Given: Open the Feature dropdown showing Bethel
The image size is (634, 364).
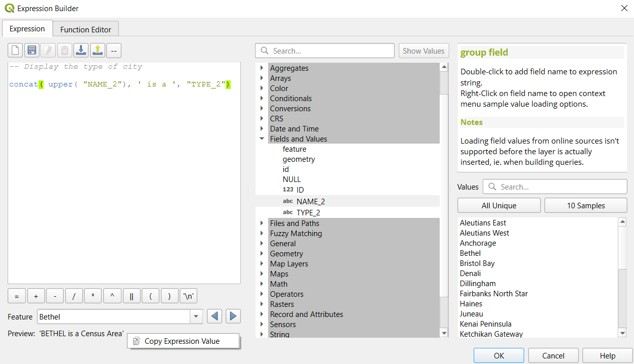Looking at the screenshot, I should pyautogui.click(x=196, y=316).
